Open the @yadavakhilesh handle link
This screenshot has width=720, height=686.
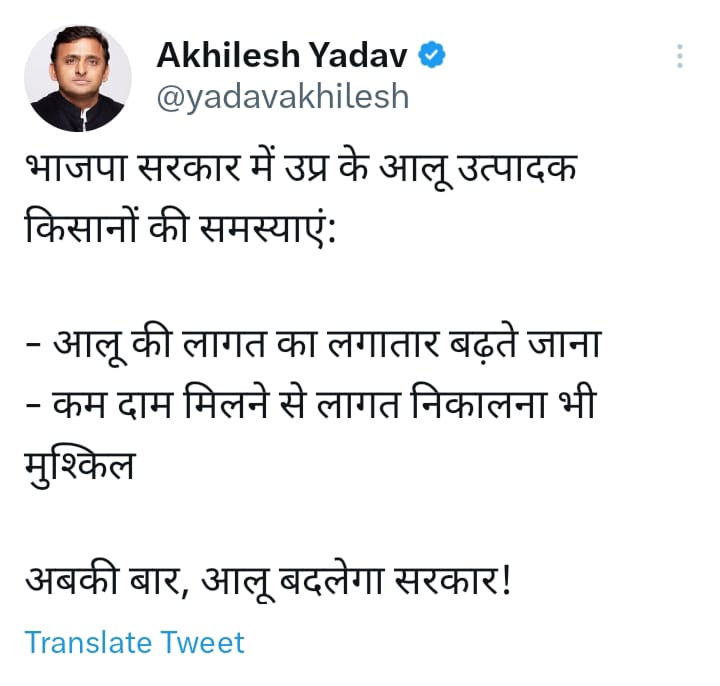click(282, 97)
